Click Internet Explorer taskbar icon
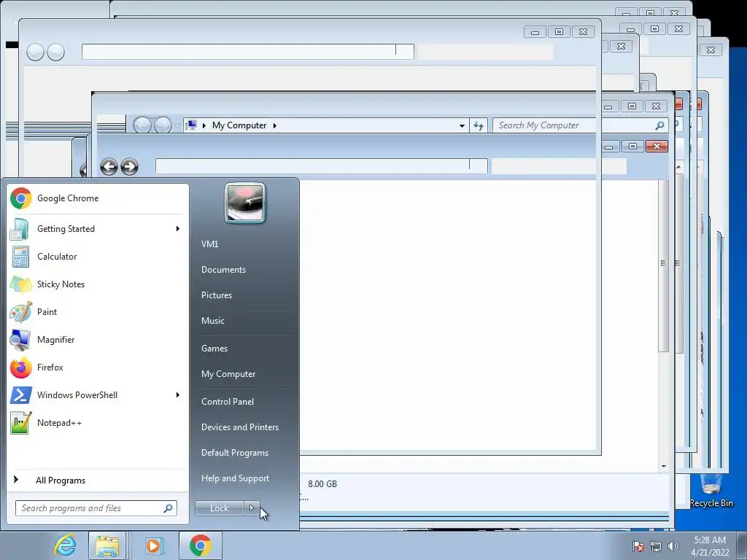747x560 pixels. (65, 545)
